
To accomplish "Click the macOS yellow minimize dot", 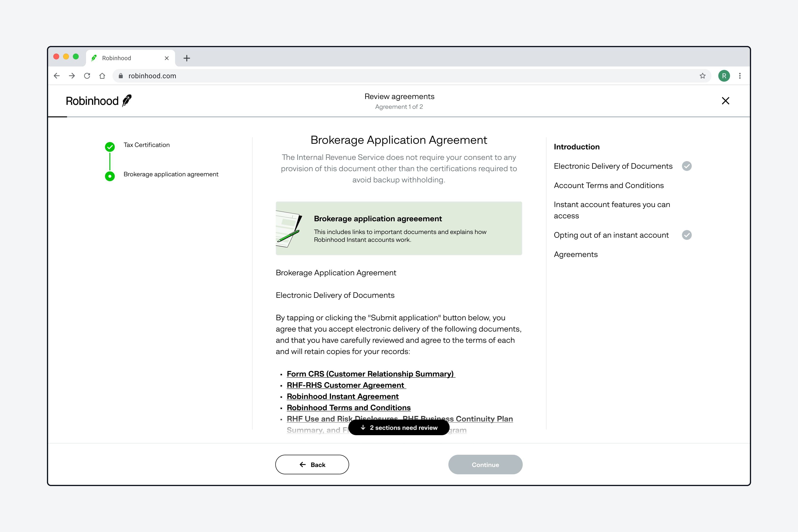I will pos(66,57).
